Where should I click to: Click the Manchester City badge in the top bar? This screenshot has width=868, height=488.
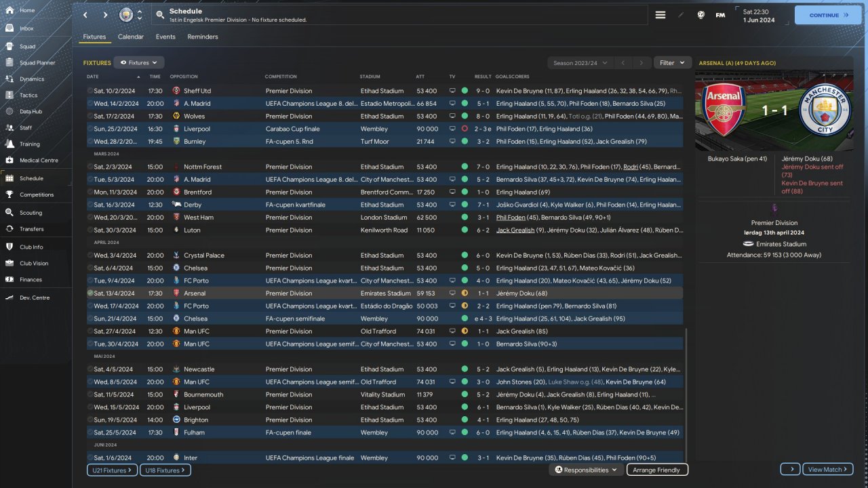tap(126, 15)
